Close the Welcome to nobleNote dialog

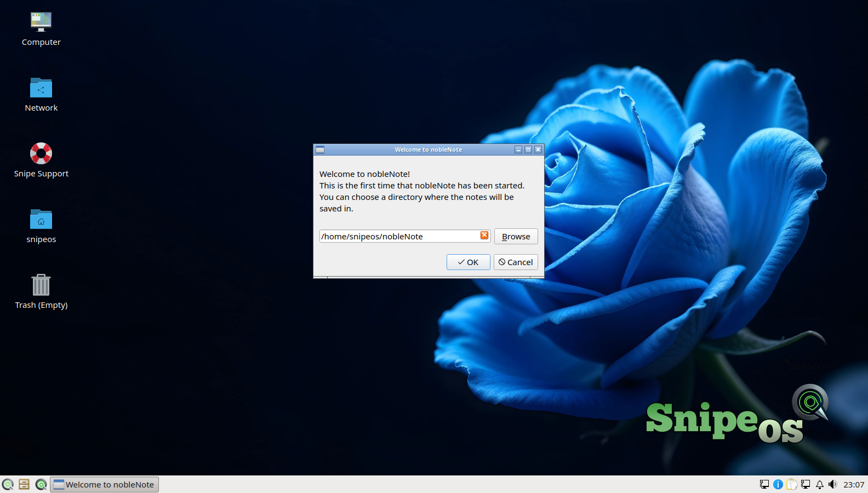(x=538, y=150)
